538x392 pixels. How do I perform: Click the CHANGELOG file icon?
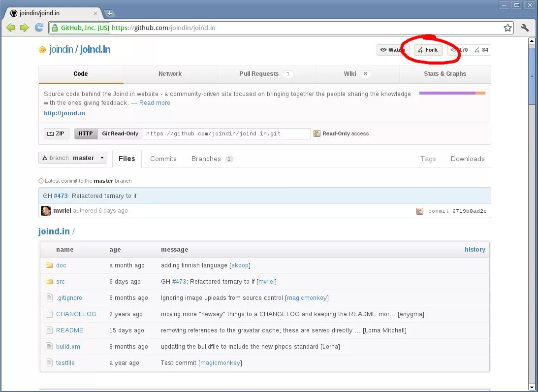tap(49, 314)
